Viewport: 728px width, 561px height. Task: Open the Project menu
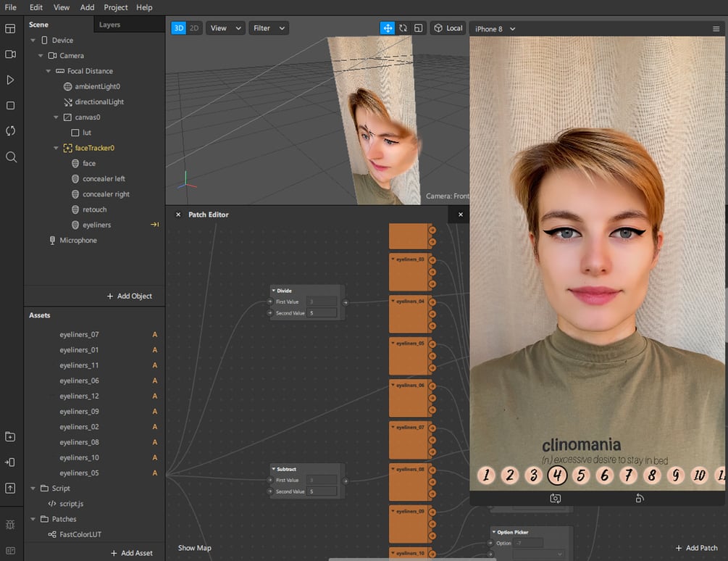point(115,7)
